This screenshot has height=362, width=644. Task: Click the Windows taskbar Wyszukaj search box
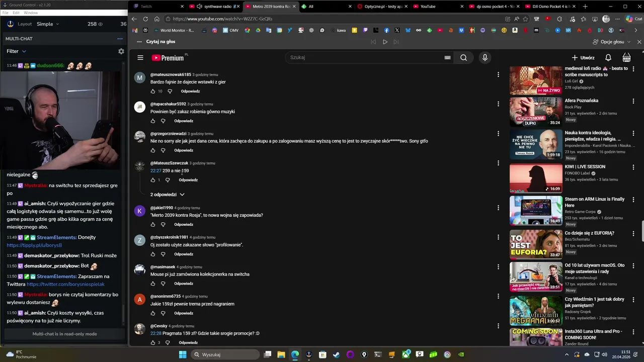226,354
